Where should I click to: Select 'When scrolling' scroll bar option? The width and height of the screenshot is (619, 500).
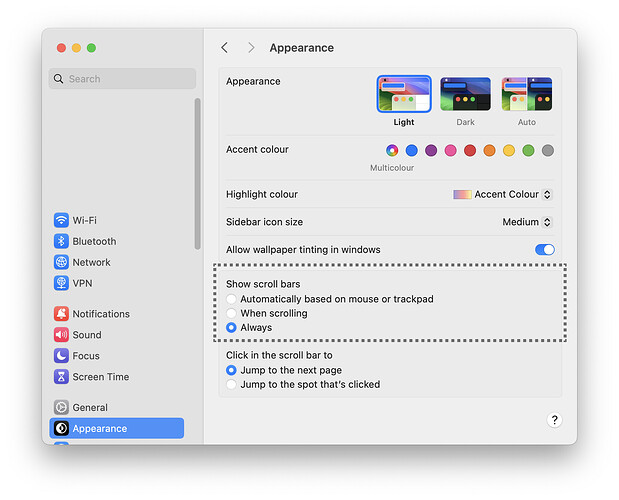232,313
